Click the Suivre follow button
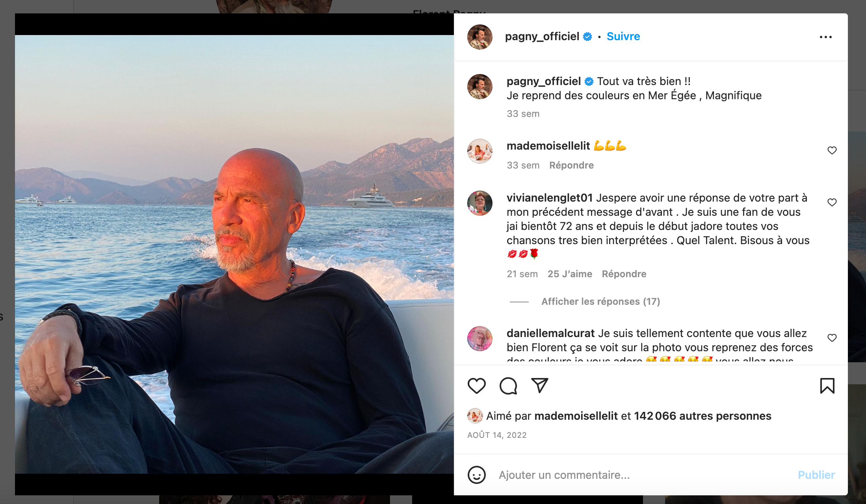The image size is (866, 504). click(x=623, y=37)
